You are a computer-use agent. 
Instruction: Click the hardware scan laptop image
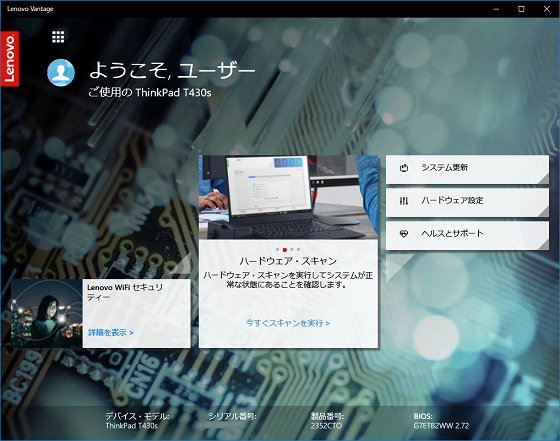coord(288,197)
